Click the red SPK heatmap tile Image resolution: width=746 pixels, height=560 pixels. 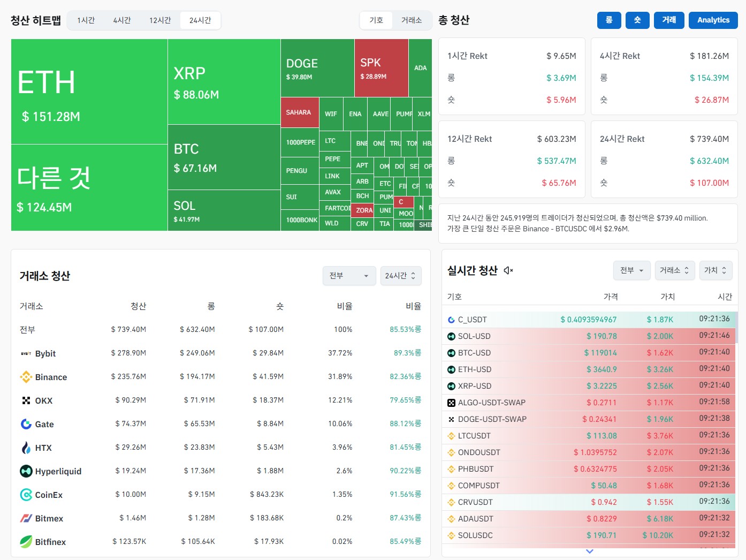coord(381,68)
